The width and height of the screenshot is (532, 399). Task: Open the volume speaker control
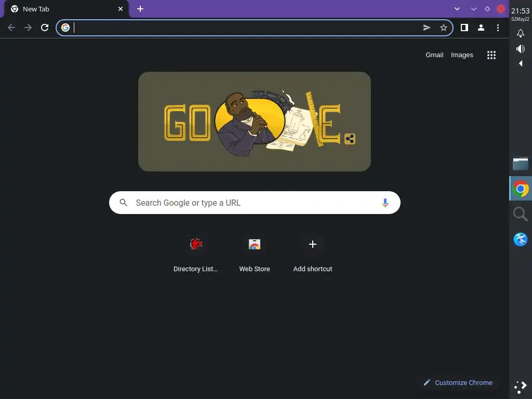pyautogui.click(x=521, y=49)
